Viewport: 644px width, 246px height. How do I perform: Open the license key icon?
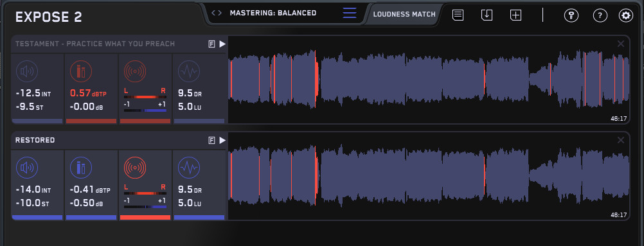pyautogui.click(x=571, y=15)
